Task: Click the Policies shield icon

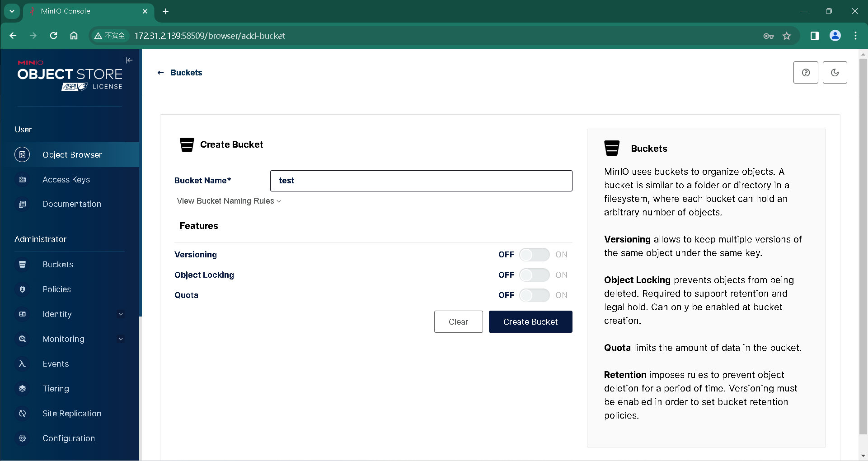Action: click(x=22, y=289)
